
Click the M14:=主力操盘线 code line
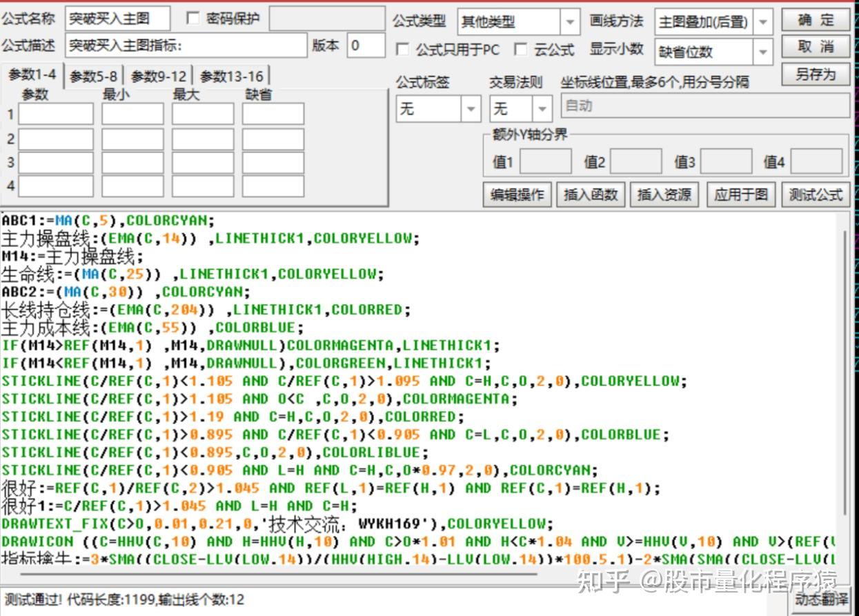click(72, 257)
